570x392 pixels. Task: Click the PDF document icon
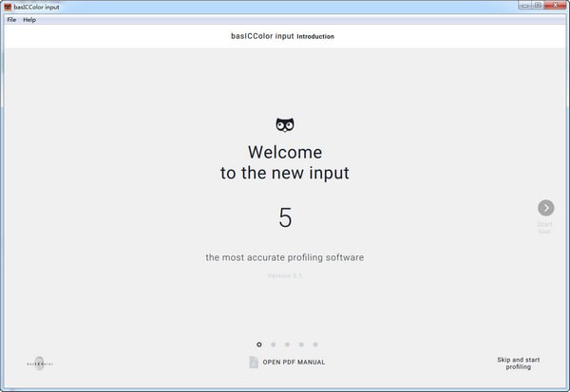[254, 362]
